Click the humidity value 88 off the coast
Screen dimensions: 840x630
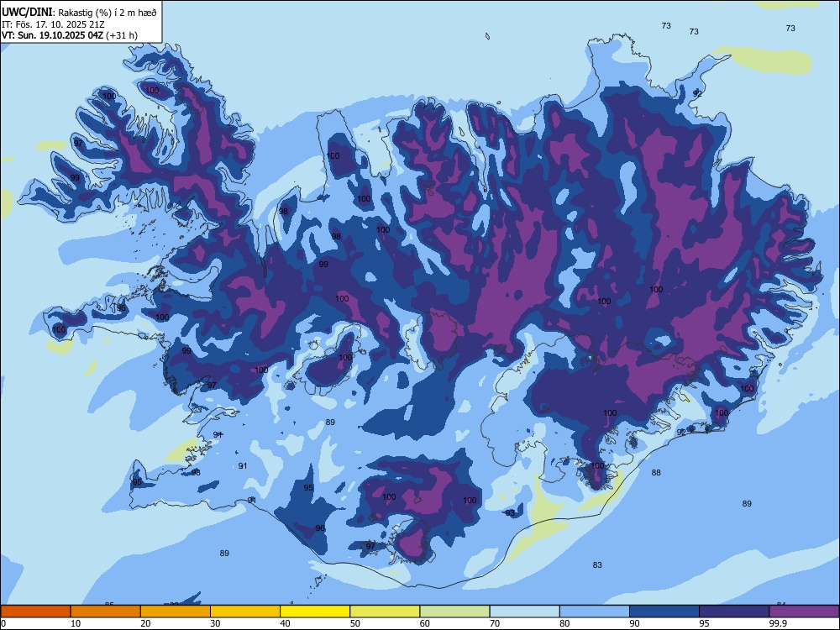tap(656, 472)
